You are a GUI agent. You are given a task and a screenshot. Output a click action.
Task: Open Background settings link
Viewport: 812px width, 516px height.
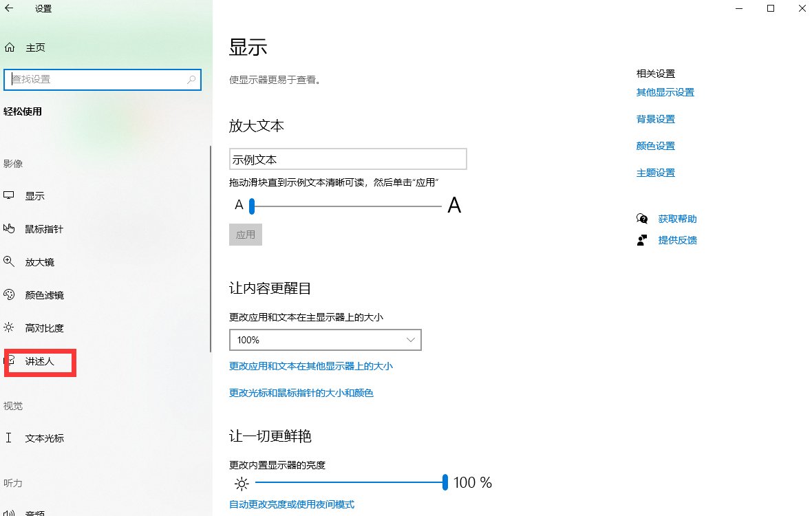tap(655, 118)
